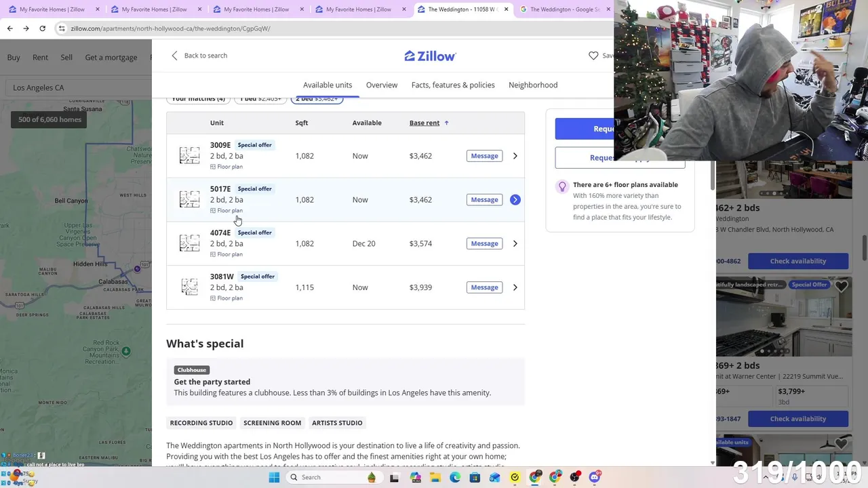Click the site info icon in address bar
Image resolution: width=868 pixels, height=488 pixels.
click(62, 28)
